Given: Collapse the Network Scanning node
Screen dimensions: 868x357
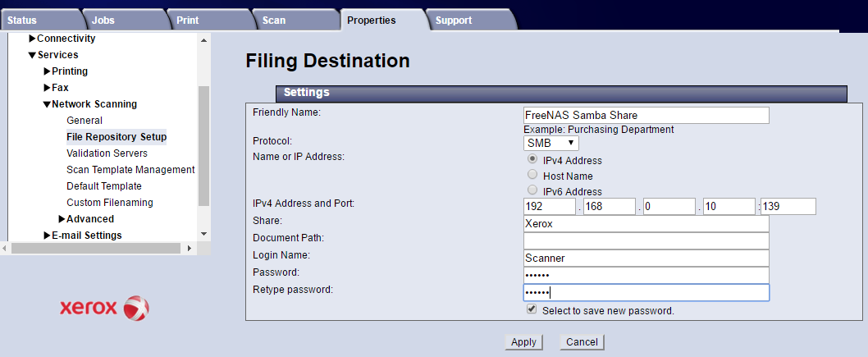Looking at the screenshot, I should pyautogui.click(x=47, y=104).
